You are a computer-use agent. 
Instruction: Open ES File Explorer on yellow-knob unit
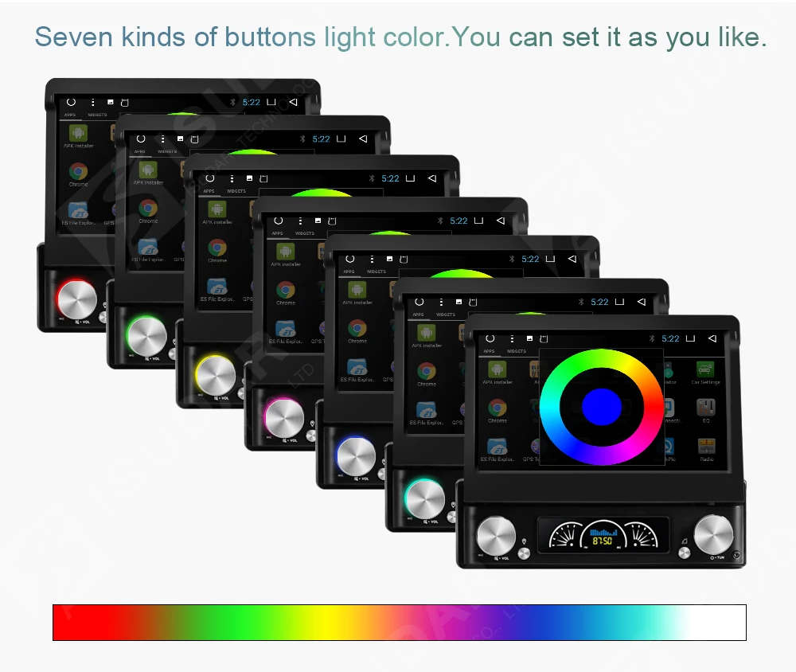point(217,290)
